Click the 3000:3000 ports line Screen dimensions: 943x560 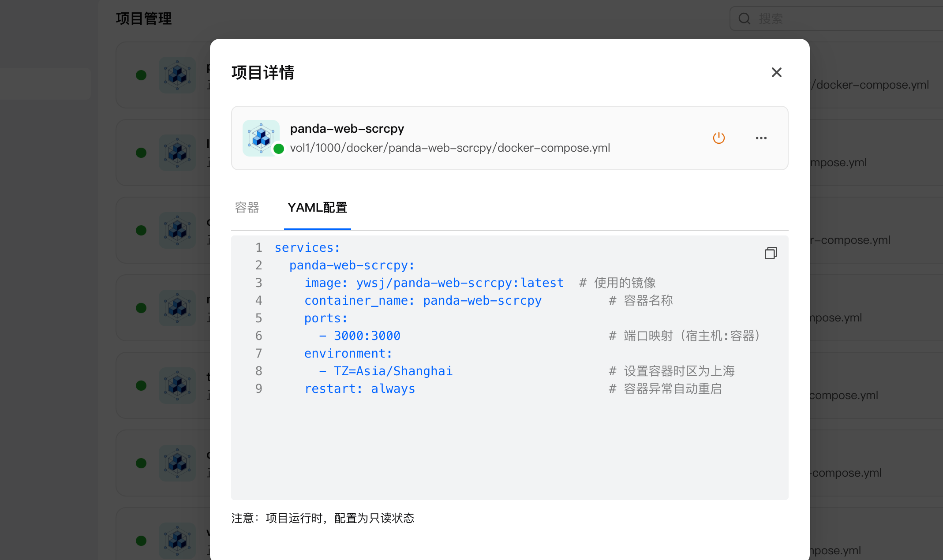[367, 336]
